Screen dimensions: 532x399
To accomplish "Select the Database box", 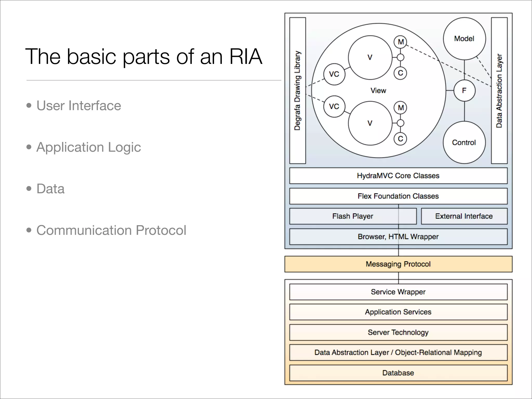I will [398, 373].
